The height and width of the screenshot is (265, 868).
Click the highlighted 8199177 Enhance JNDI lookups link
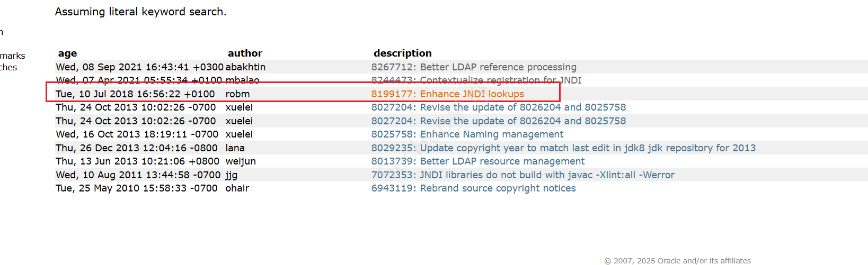point(447,94)
